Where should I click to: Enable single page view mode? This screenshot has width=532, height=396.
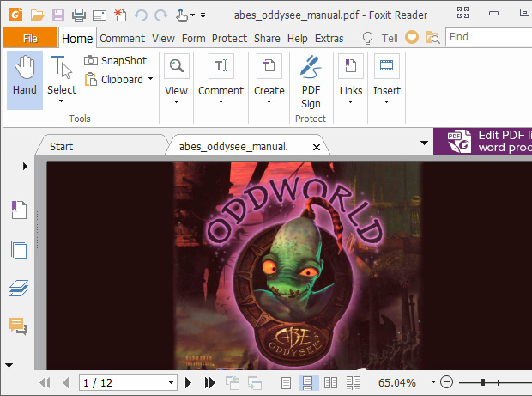tap(287, 382)
